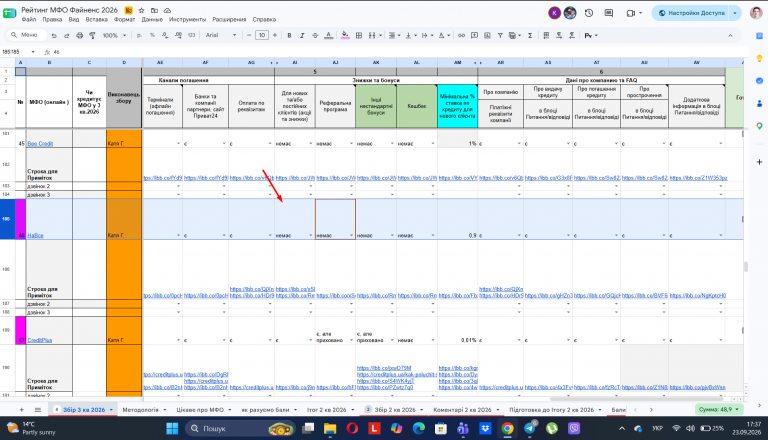Image resolution: width=768 pixels, height=440 pixels.
Task: Open the Name box dropdown
Action: (x=33, y=52)
